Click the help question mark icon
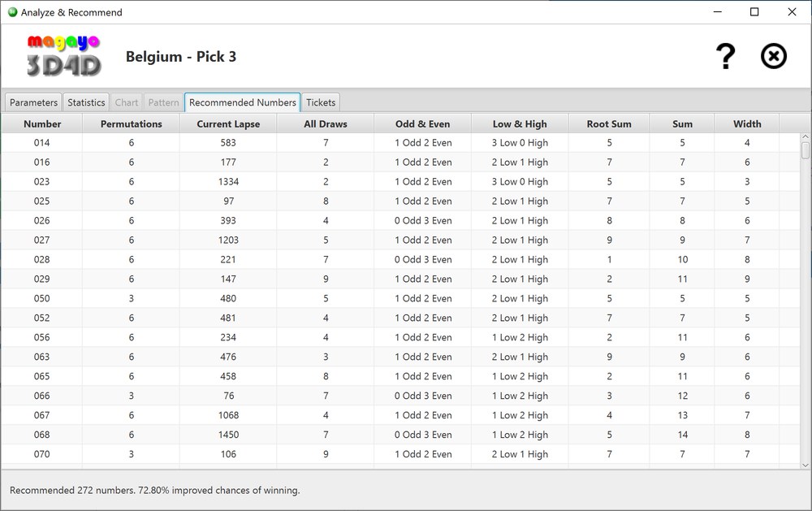This screenshot has width=812, height=511. click(x=724, y=56)
